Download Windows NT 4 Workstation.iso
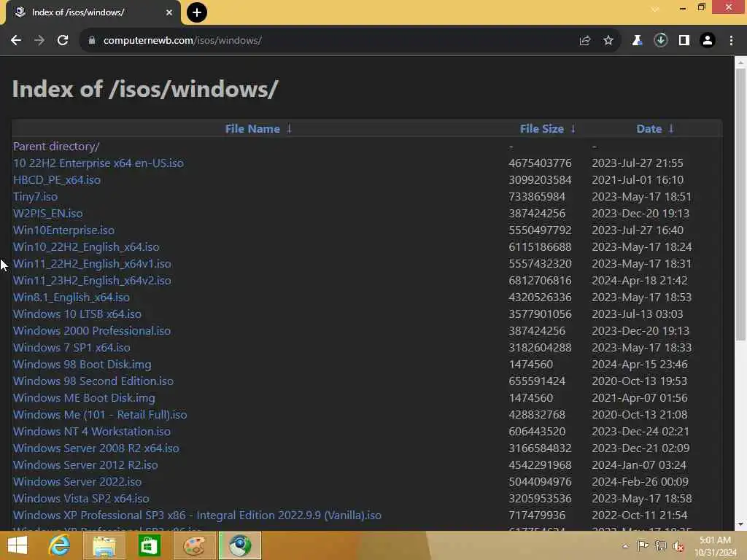 [92, 432]
